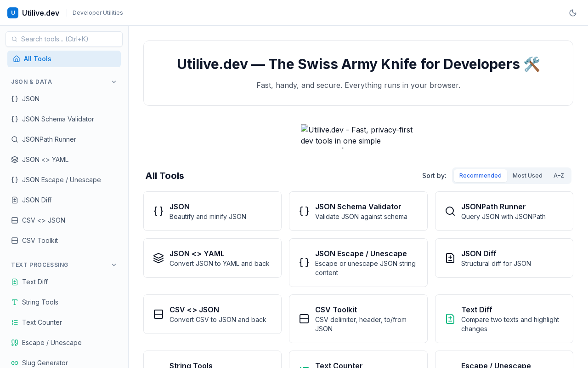The image size is (588, 368).
Task: Click the JSON <> YAML layers icon in the sidebar
Action: (x=15, y=160)
